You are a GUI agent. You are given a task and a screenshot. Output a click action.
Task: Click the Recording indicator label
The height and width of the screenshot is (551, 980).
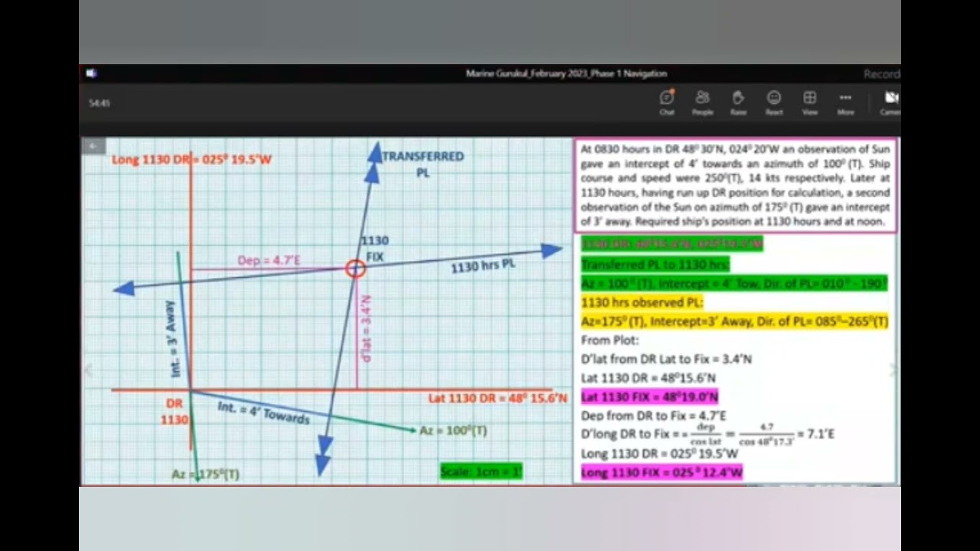[882, 74]
